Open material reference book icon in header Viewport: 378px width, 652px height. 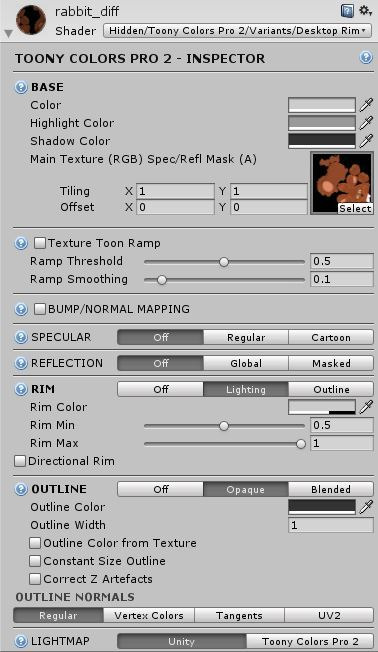pyautogui.click(x=347, y=11)
